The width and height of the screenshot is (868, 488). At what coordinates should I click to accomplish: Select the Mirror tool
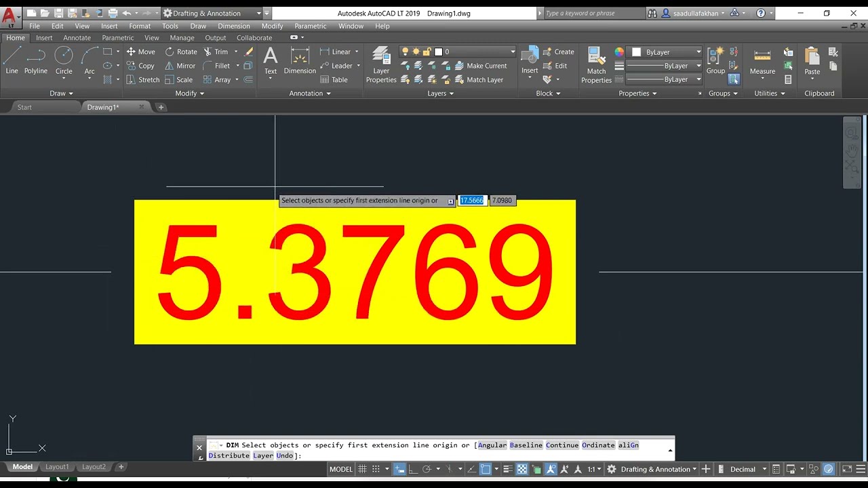click(x=180, y=66)
